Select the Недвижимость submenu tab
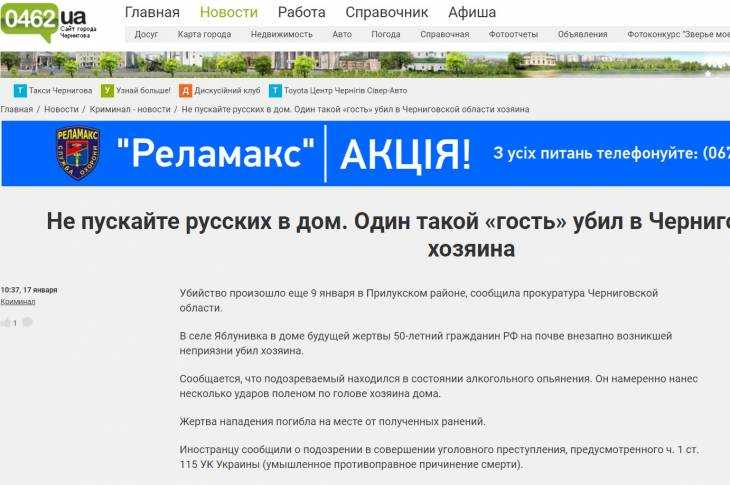 click(281, 34)
